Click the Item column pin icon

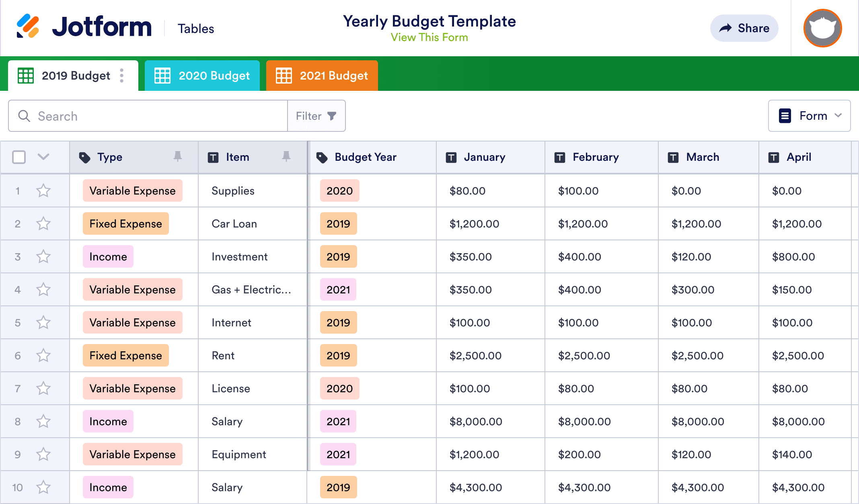coord(288,157)
